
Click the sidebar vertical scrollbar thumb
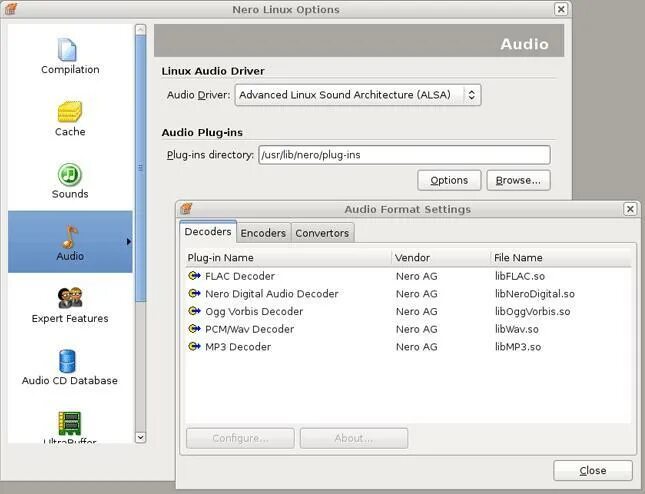pos(140,168)
